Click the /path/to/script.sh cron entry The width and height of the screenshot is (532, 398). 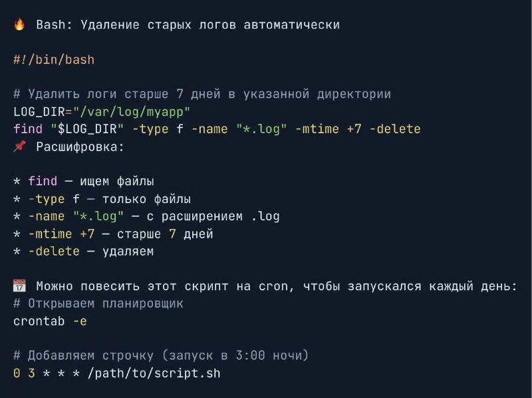117,373
